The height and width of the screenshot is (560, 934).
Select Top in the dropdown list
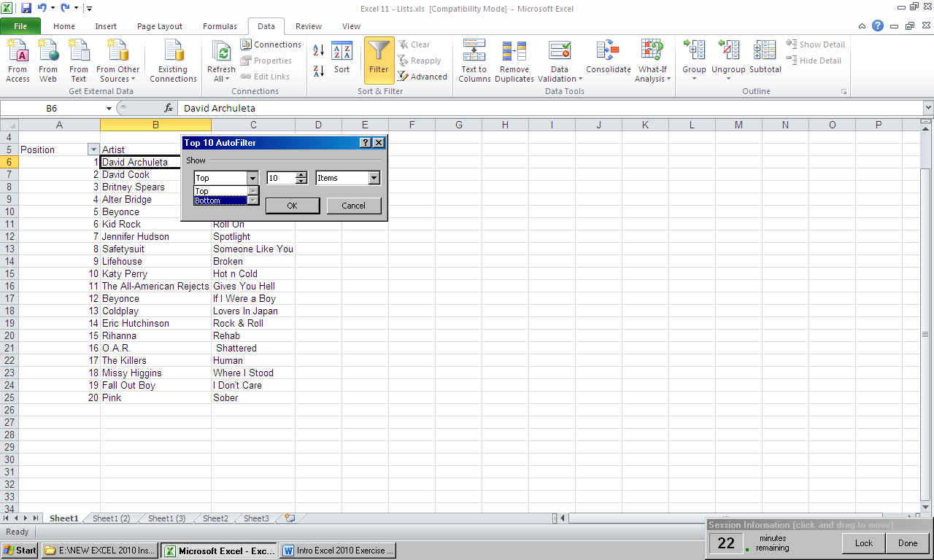220,191
